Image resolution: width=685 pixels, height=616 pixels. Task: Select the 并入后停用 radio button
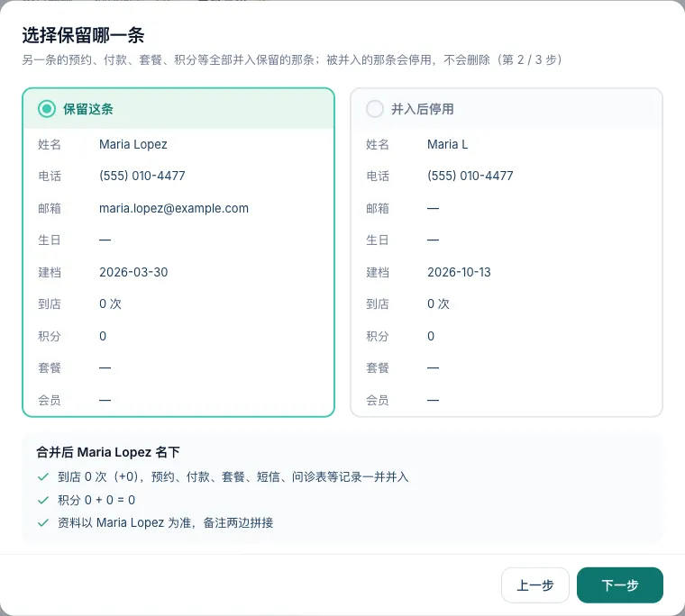click(x=375, y=109)
